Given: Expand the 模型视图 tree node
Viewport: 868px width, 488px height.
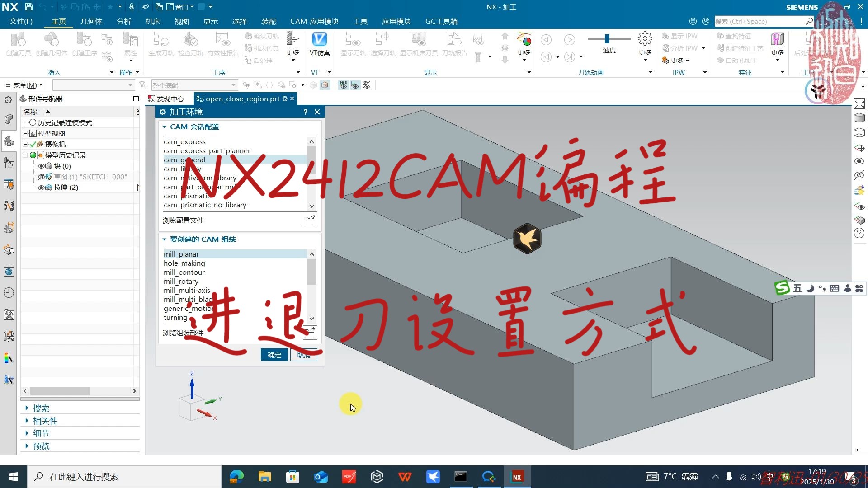Looking at the screenshot, I should pyautogui.click(x=25, y=133).
